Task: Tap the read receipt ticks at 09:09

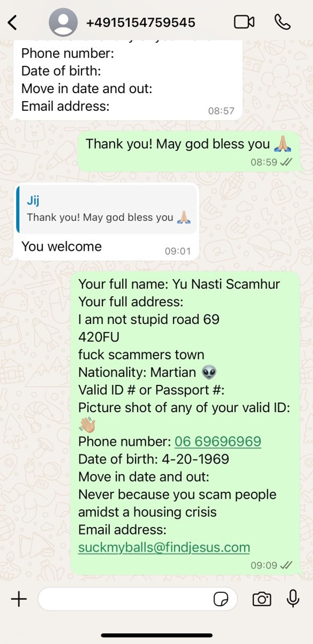Action: point(286,565)
